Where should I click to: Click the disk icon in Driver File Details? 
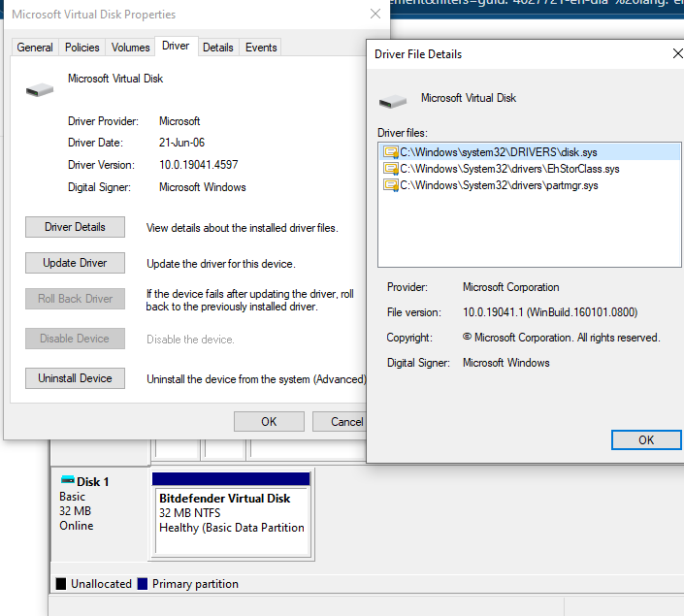393,101
